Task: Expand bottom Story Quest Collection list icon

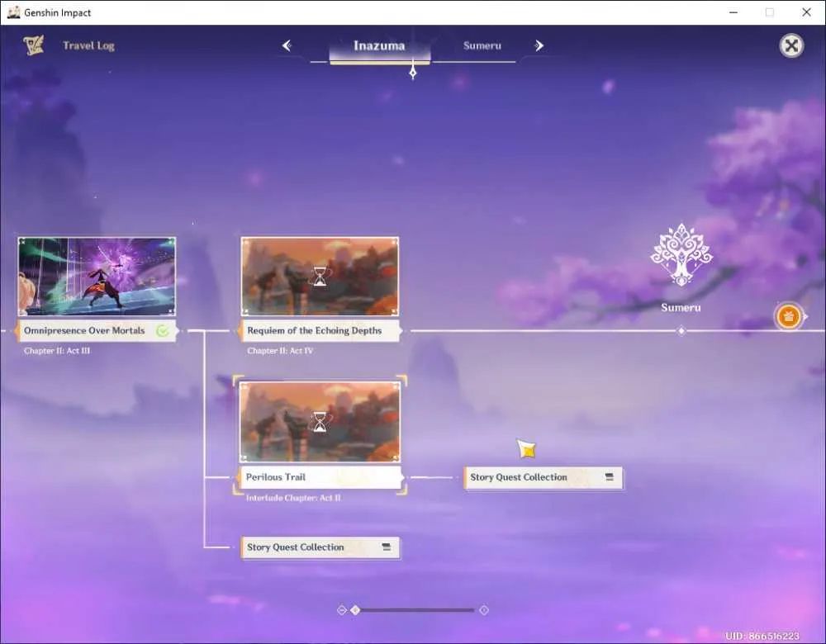Action: point(387,547)
